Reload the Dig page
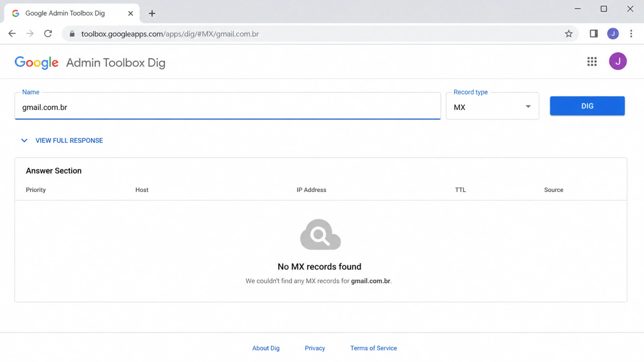This screenshot has width=644, height=362. [48, 34]
